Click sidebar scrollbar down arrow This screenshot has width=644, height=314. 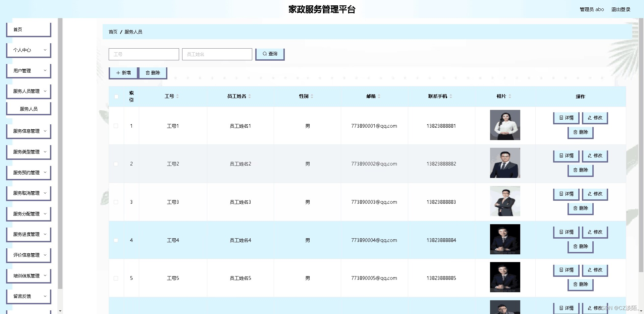pyautogui.click(x=60, y=311)
